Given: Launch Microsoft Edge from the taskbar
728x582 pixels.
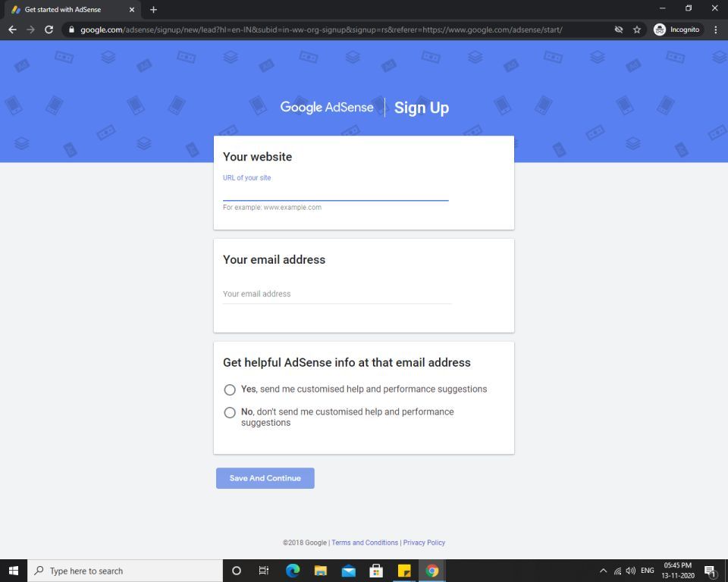Looking at the screenshot, I should coord(293,571).
